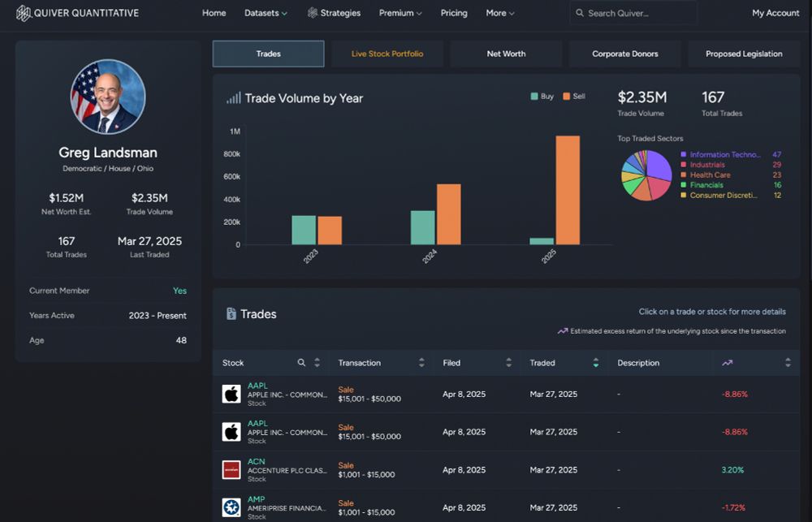
Task: Click AMERIPRISE FINANCIAL company name text
Action: (287, 508)
